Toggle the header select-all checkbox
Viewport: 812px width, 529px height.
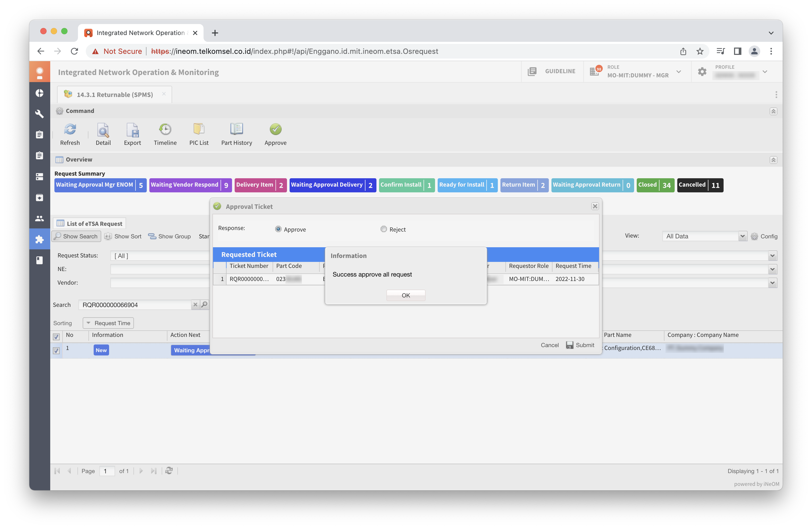click(x=56, y=336)
